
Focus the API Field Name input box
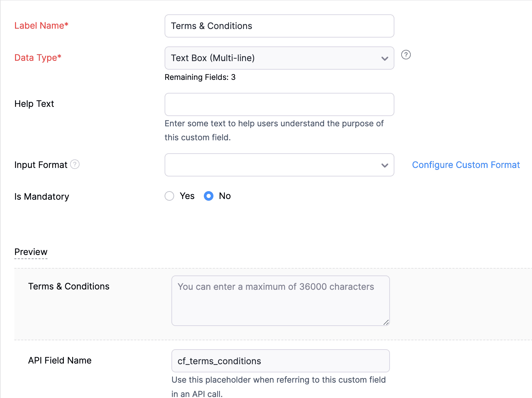click(x=280, y=361)
